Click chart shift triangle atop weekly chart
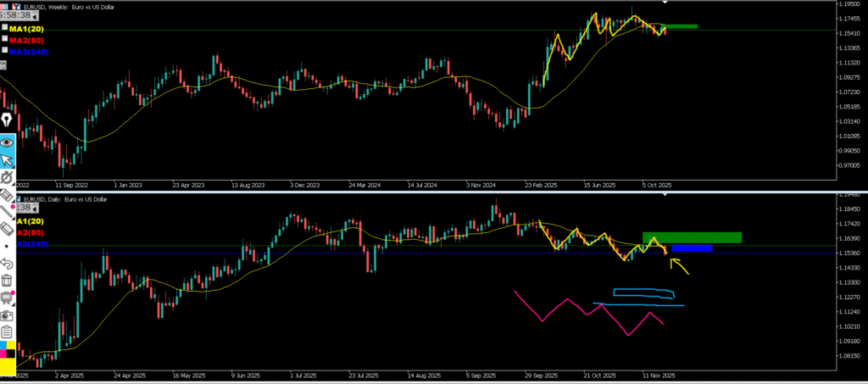Viewport: 868px width, 384px height. pos(665,5)
